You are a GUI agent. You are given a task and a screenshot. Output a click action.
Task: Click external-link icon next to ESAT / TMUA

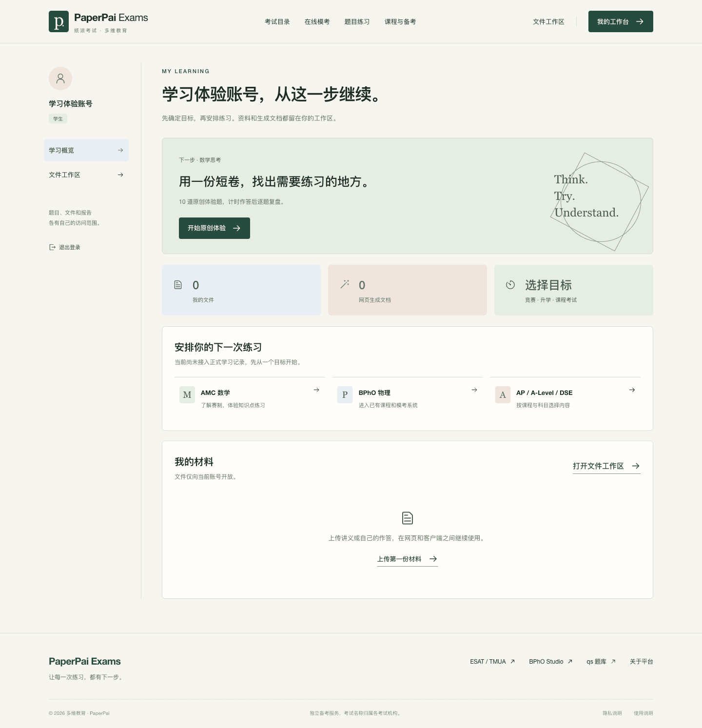[512, 662]
